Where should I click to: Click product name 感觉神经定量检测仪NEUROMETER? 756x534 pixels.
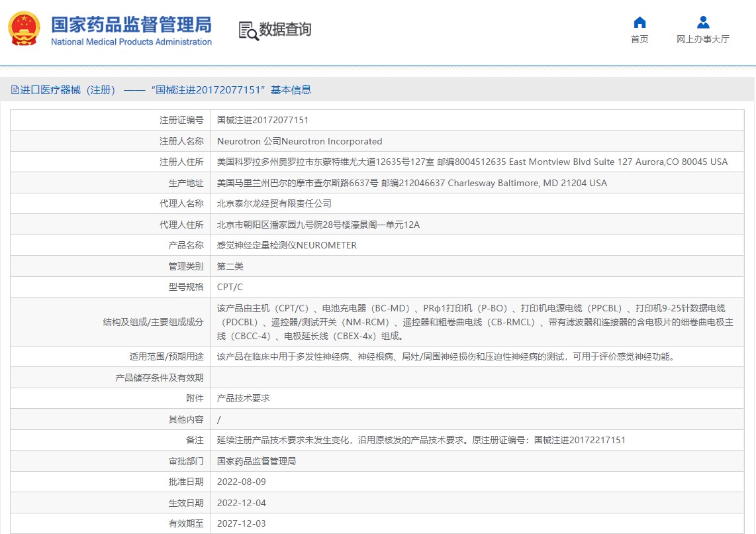click(x=287, y=246)
